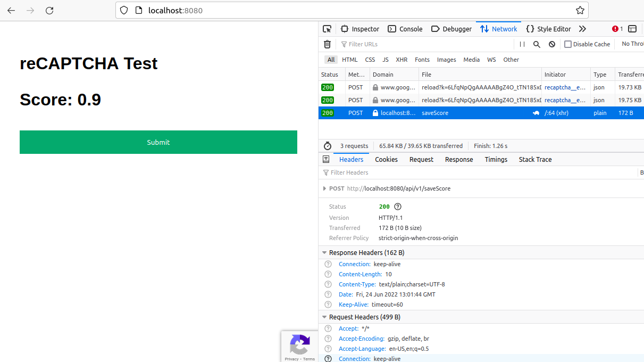Collapse the Response Headers section
The height and width of the screenshot is (362, 644).
pyautogui.click(x=324, y=252)
